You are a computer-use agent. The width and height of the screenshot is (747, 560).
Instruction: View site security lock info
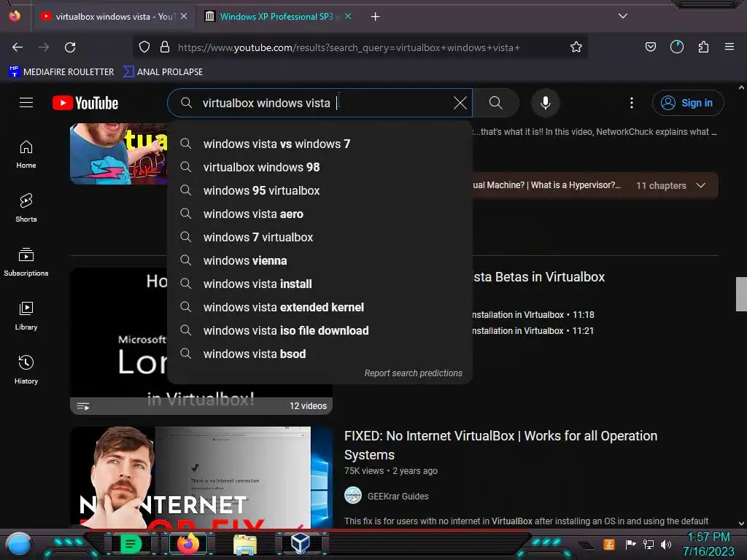coord(165,47)
